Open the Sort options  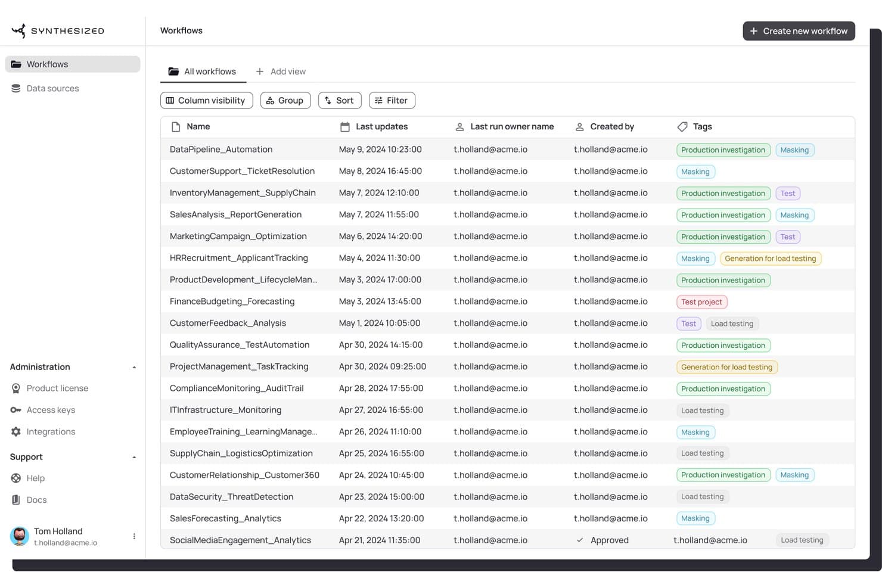point(340,101)
